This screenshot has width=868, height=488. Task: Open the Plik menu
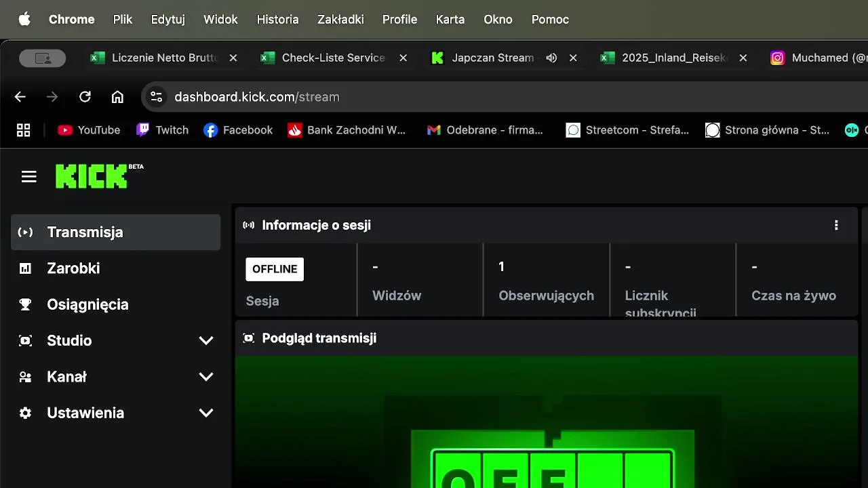coord(123,20)
